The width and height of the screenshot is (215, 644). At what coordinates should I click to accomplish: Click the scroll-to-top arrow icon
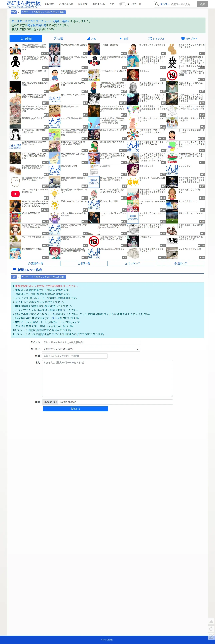(x=211, y=621)
